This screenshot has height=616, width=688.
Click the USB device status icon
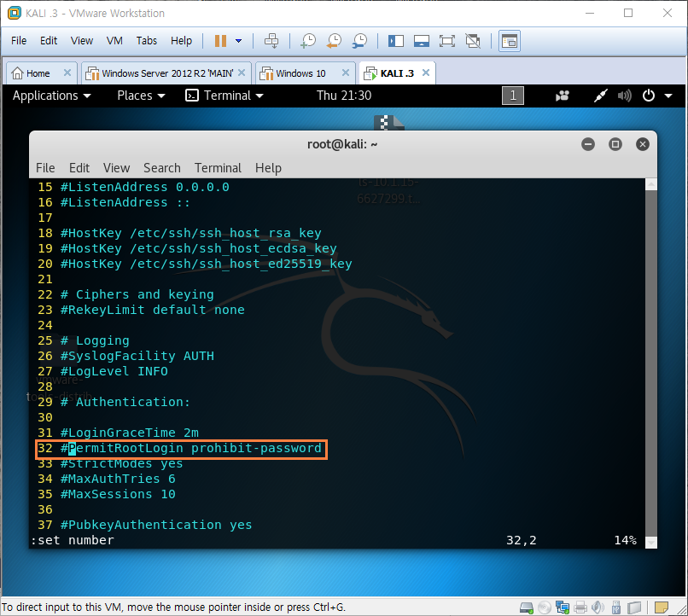(615, 607)
